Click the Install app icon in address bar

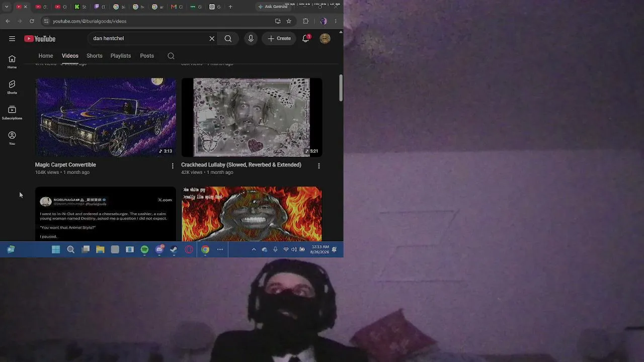278,21
